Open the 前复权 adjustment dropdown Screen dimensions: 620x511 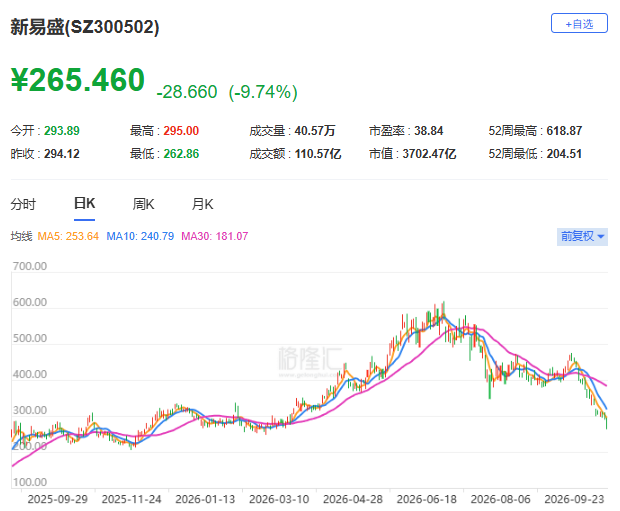pos(582,237)
